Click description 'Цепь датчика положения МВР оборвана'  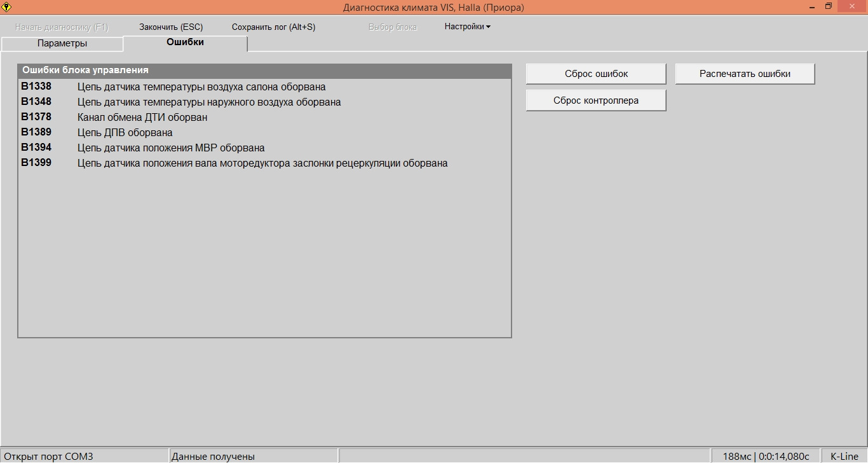(x=171, y=148)
